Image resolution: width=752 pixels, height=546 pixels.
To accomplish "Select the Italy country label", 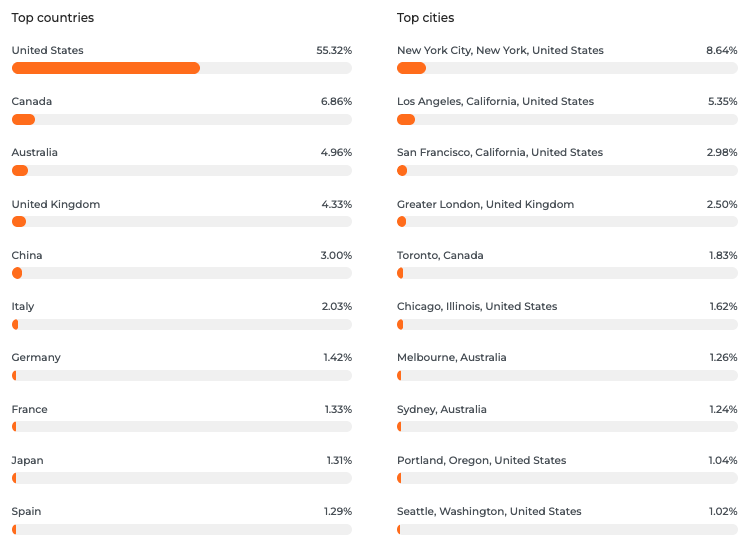I will tap(23, 306).
